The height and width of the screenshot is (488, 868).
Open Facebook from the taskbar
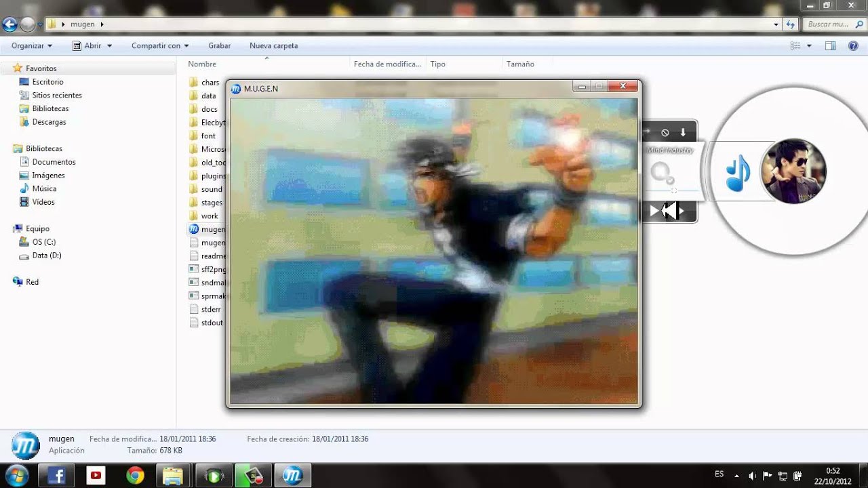(x=56, y=476)
